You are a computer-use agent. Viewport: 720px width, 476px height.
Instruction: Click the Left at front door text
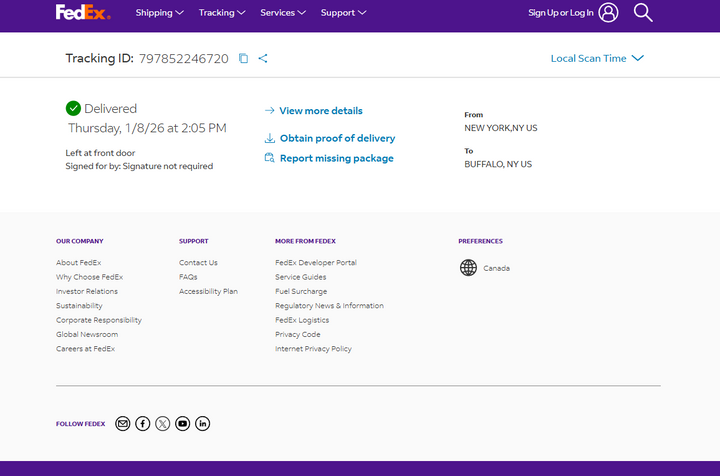100,153
